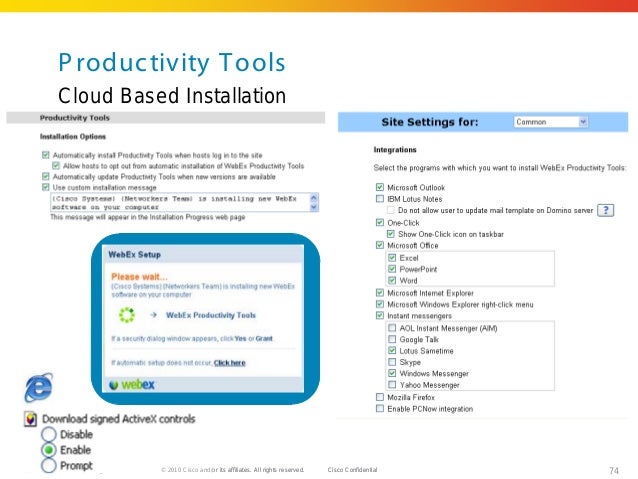Toggle Show One-Click icon on taskbar
Screen dimensions: 638x479
pos(391,234)
